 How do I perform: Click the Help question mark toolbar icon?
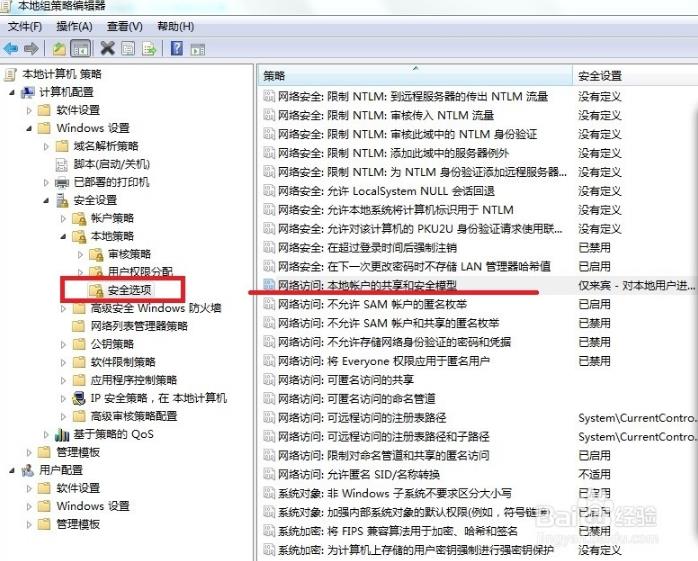click(x=176, y=48)
